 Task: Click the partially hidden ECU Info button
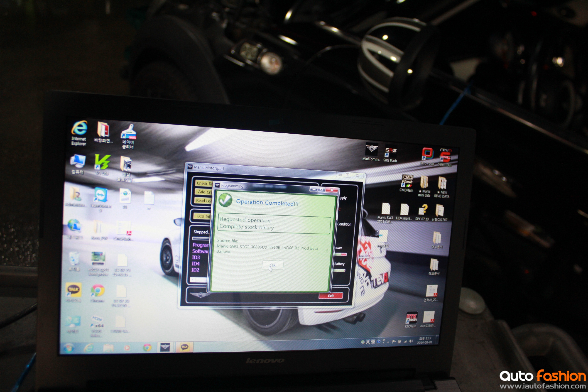coord(202,216)
